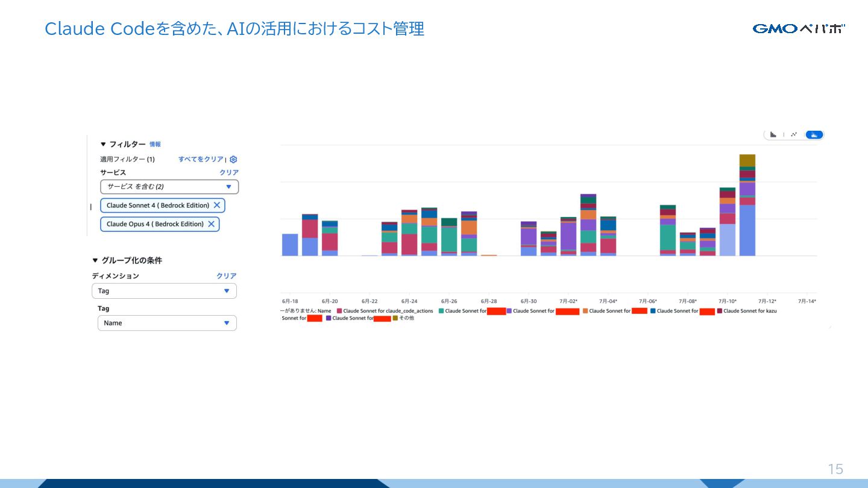Viewport: 868px width, 488px height.
Task: Remove the Claude Opus 4 filter chip
Action: [x=211, y=224]
